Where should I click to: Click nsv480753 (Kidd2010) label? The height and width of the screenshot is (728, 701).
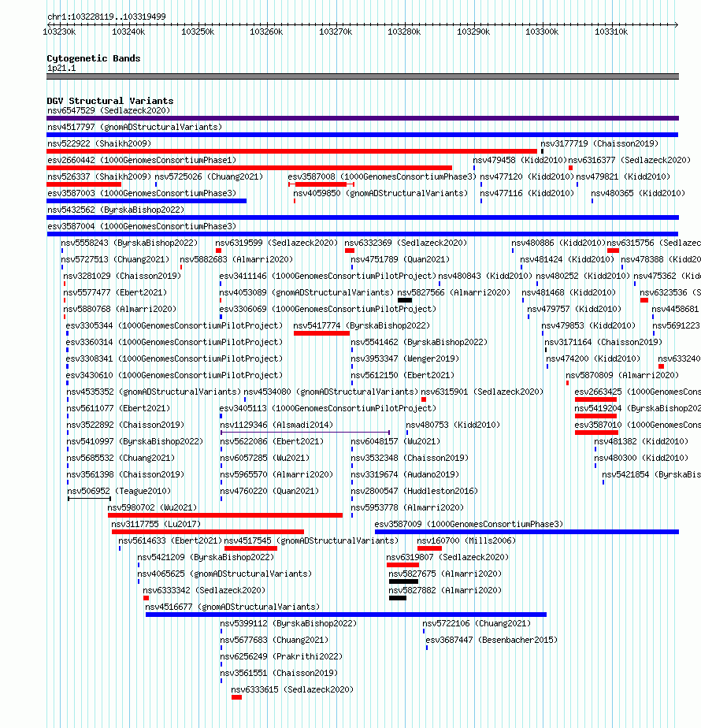[x=453, y=425]
